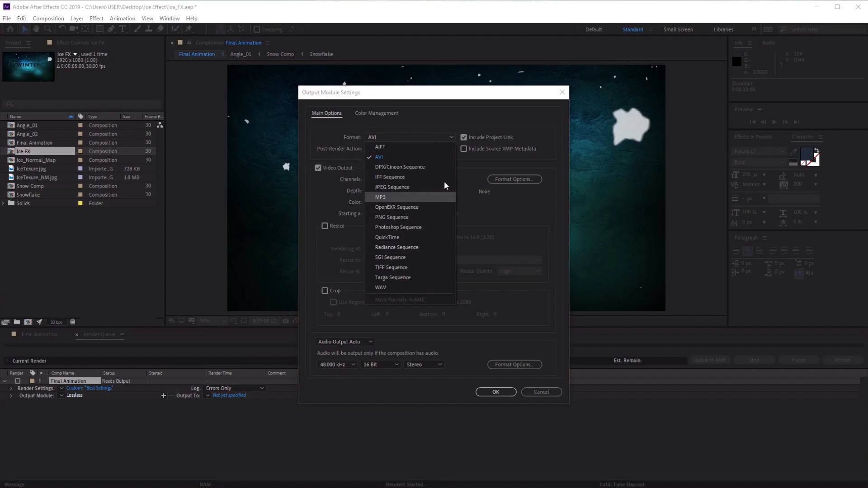This screenshot has width=868, height=488.
Task: Select the Horizontal Type tool
Action: [x=123, y=28]
